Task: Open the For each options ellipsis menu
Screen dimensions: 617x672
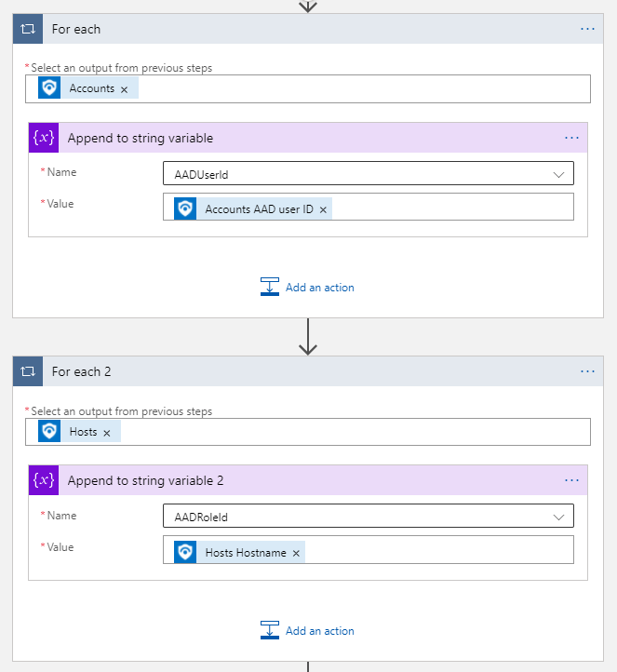Action: point(587,29)
